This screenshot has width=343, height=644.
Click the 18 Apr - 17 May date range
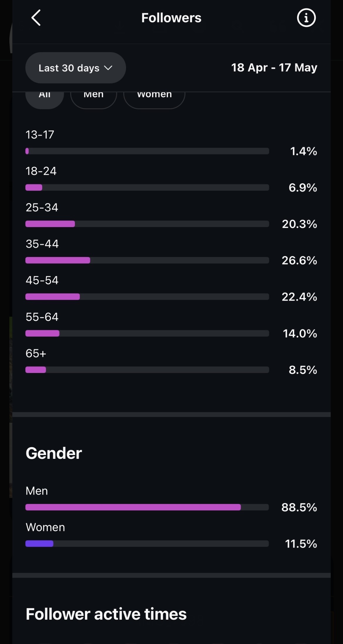click(274, 68)
